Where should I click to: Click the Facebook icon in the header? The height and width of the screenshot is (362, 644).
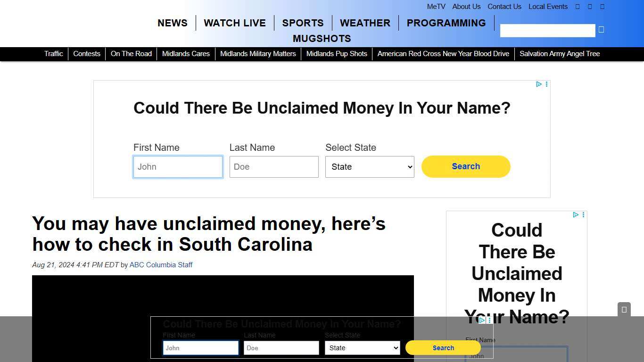[x=578, y=7]
